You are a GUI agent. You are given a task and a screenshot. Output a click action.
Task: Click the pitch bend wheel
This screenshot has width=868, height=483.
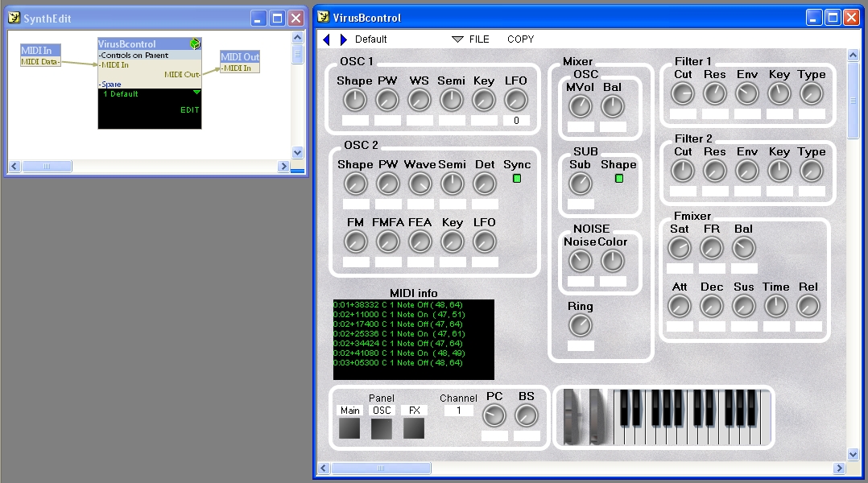(572, 417)
